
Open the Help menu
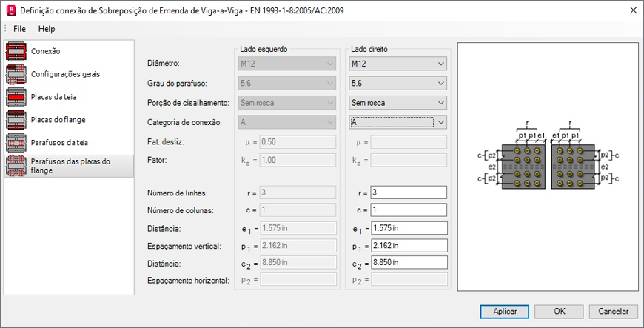(x=47, y=29)
